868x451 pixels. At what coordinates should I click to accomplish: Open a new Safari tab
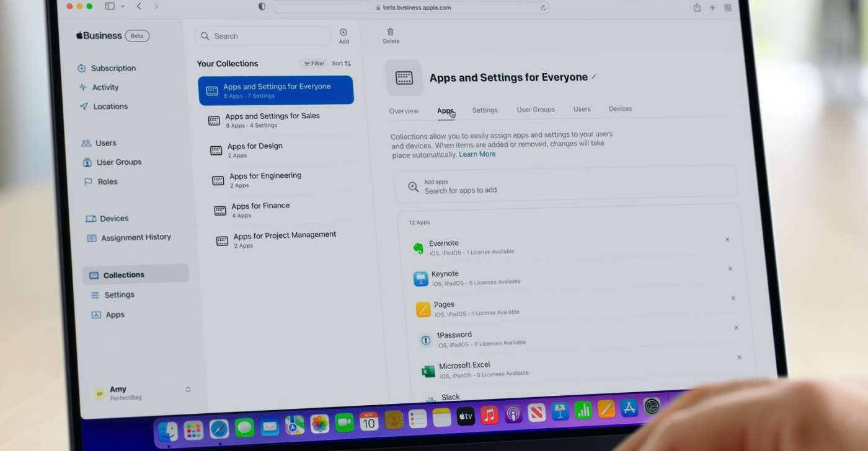pyautogui.click(x=712, y=7)
